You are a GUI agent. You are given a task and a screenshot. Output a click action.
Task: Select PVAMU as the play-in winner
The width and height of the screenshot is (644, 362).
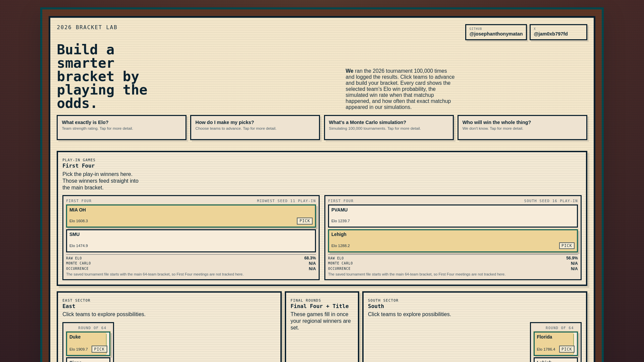point(452,216)
